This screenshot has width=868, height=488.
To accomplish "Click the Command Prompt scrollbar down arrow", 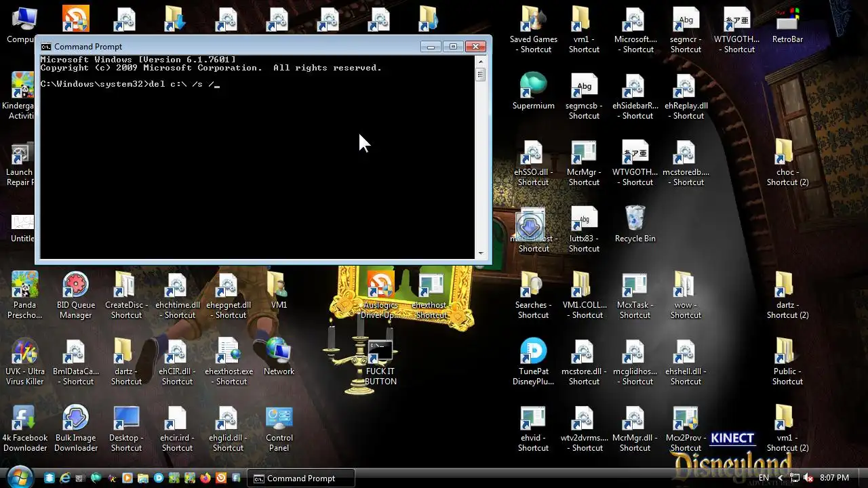I will click(x=481, y=253).
